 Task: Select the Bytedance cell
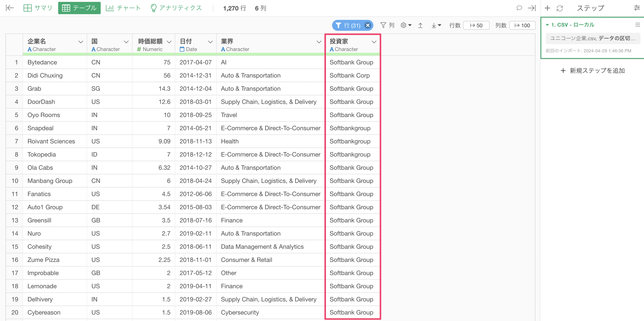tap(55, 62)
